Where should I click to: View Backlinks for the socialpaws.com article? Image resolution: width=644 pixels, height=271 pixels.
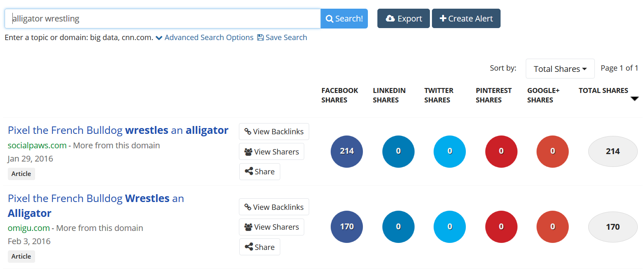coord(274,132)
